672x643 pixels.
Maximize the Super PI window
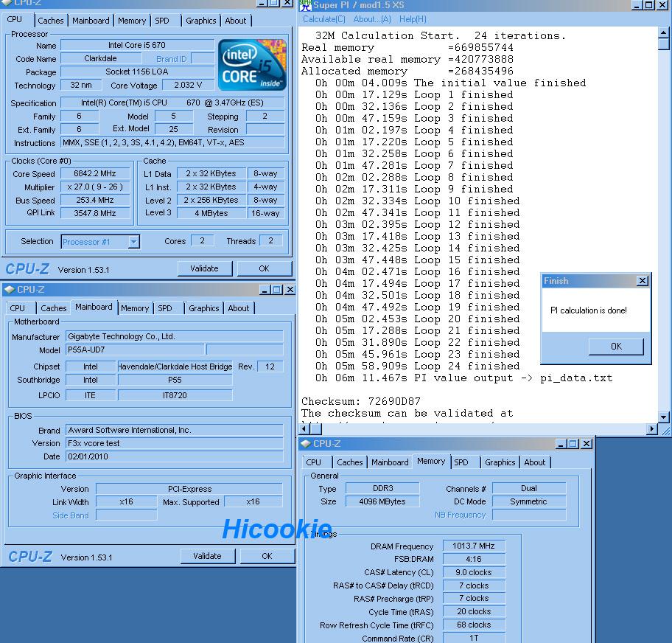[x=650, y=4]
